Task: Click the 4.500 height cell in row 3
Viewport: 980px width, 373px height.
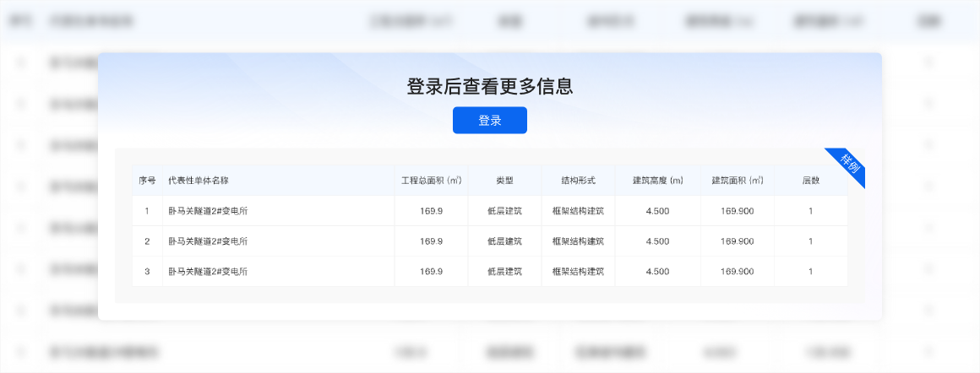Action: point(657,272)
